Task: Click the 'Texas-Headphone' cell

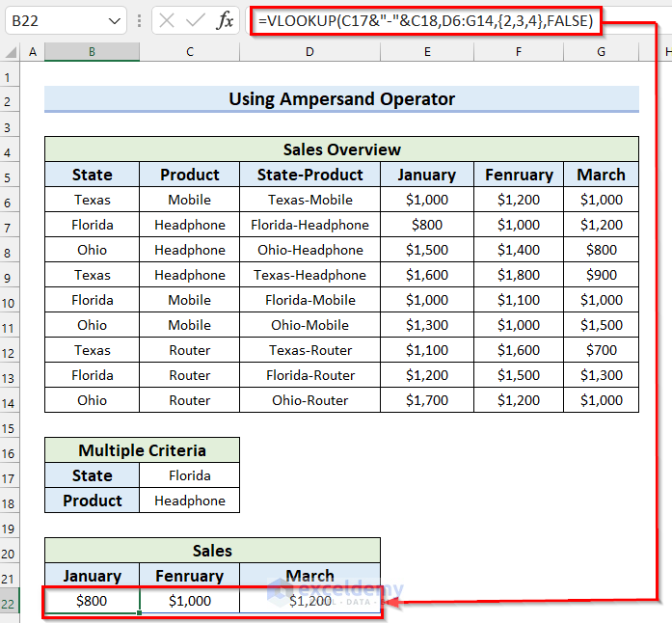Action: point(309,275)
